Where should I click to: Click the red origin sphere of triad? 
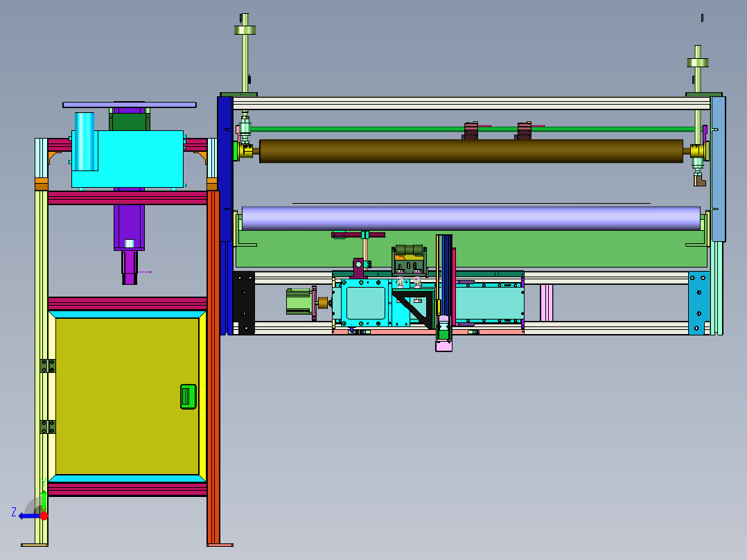coord(44,516)
